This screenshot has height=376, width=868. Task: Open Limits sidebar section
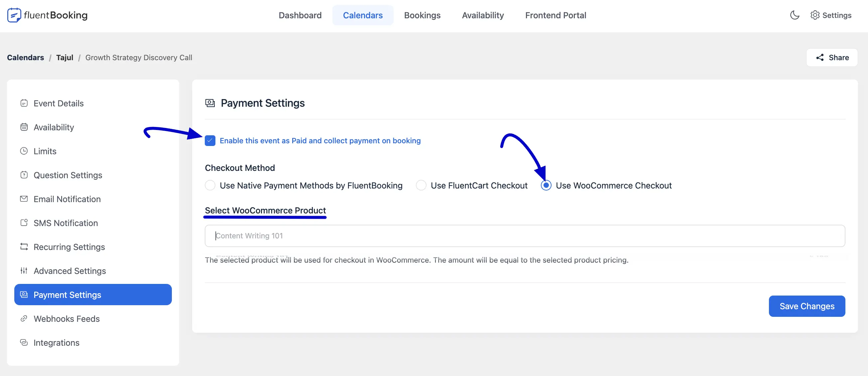point(93,151)
